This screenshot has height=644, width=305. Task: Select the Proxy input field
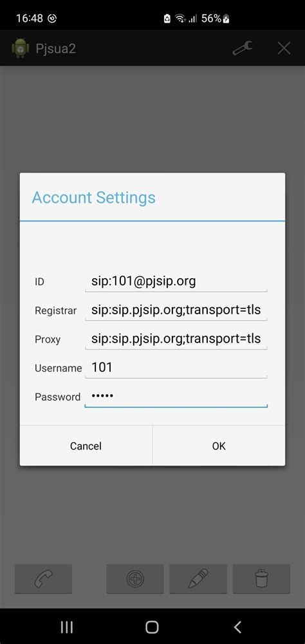click(x=176, y=339)
